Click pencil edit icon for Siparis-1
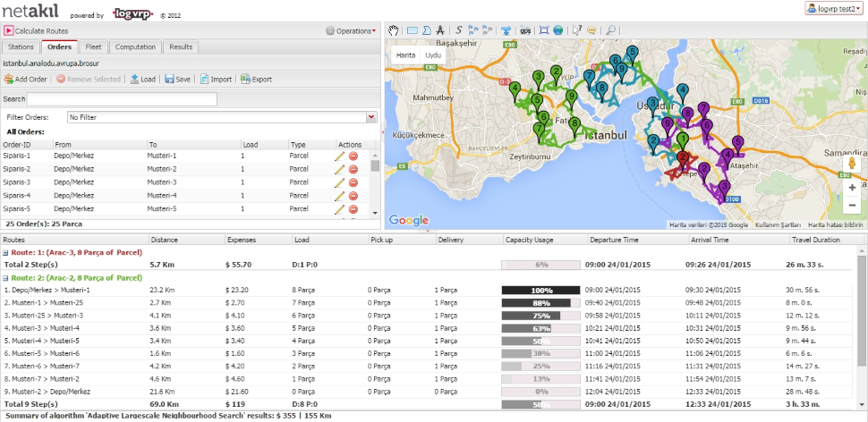 (x=340, y=156)
